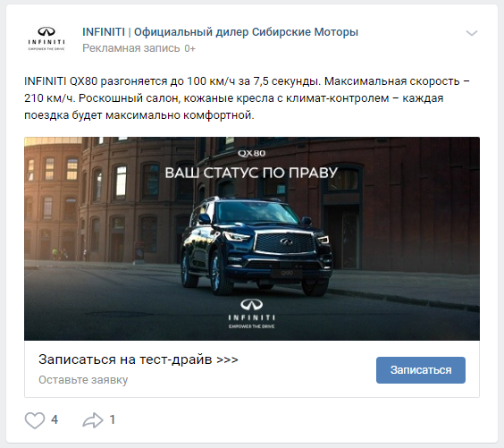
Task: Click the Записаться button
Action: click(421, 370)
